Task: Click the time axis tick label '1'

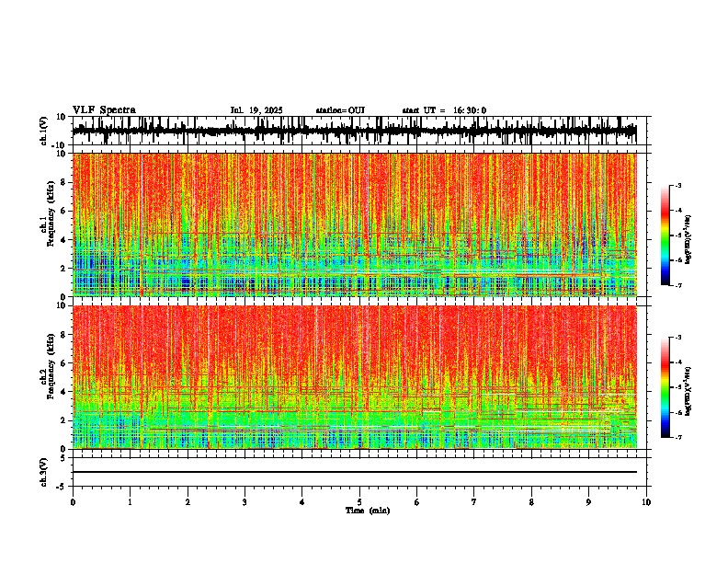Action: (x=130, y=502)
